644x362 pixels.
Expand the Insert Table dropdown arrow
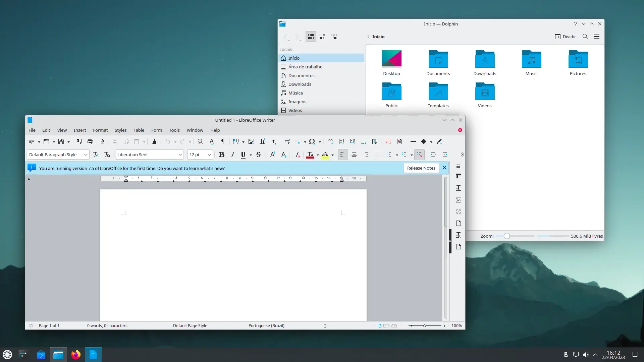coord(243,142)
